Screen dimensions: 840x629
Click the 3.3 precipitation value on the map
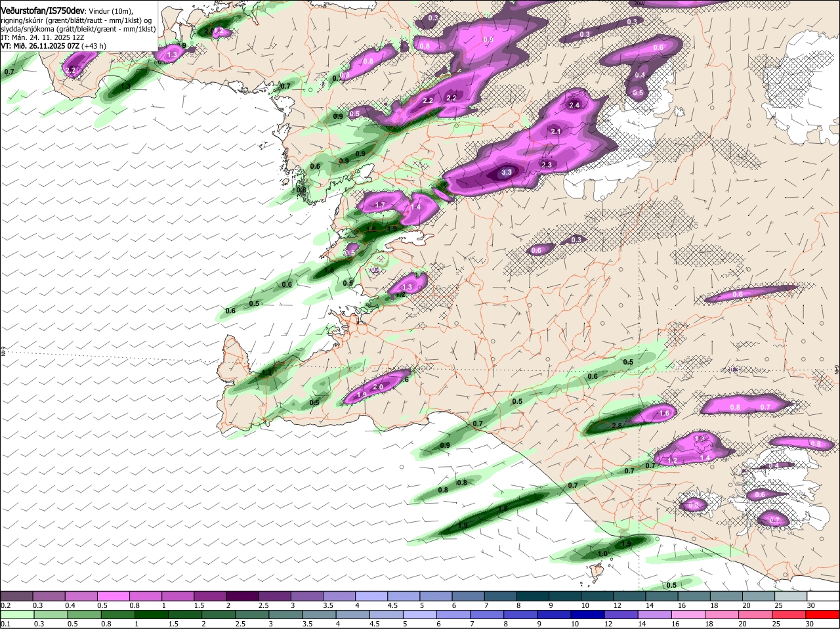pos(506,172)
